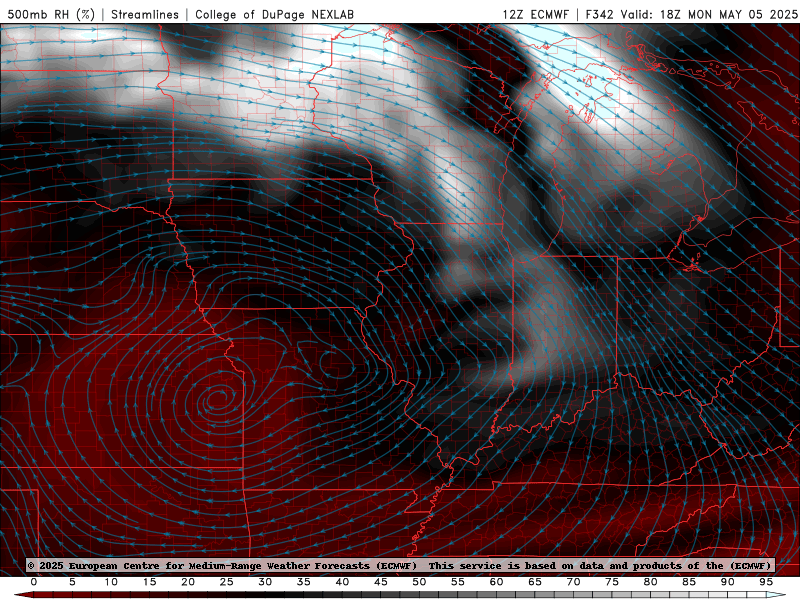The width and height of the screenshot is (800, 600).
Task: Click the "40" value on color scale
Action: [x=342, y=582]
